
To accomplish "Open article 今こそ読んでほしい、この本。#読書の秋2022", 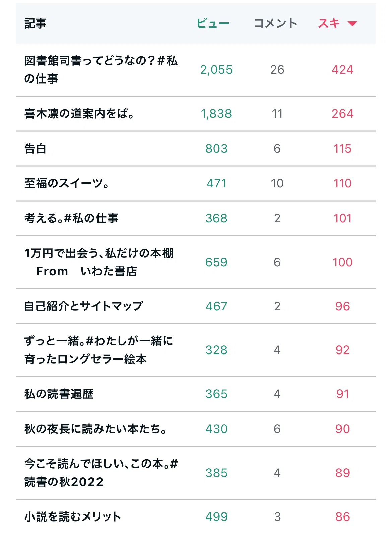I will 101,473.
